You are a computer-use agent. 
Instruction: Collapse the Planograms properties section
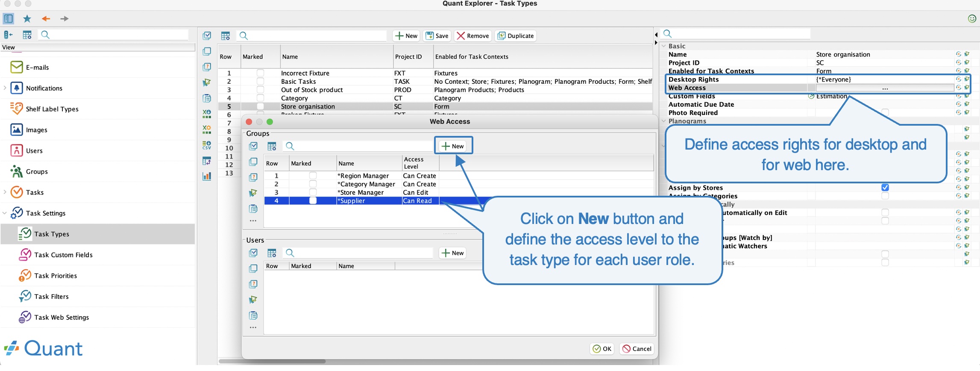663,121
